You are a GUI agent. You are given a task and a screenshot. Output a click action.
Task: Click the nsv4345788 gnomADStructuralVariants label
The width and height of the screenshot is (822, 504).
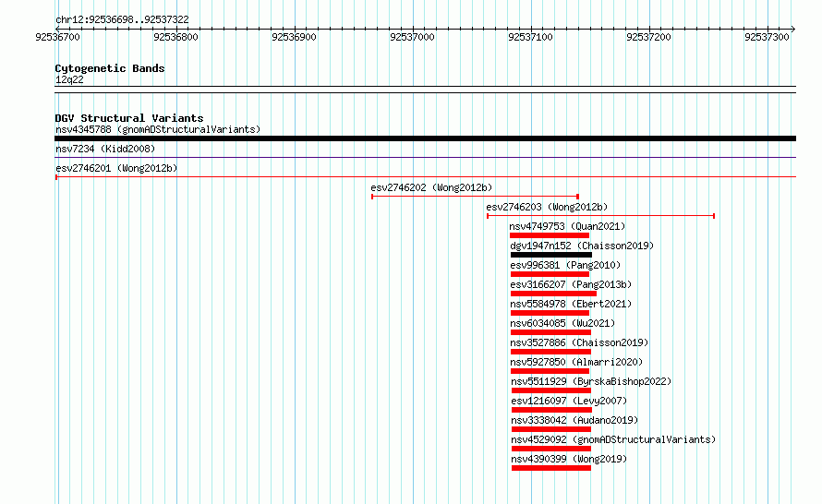[158, 129]
